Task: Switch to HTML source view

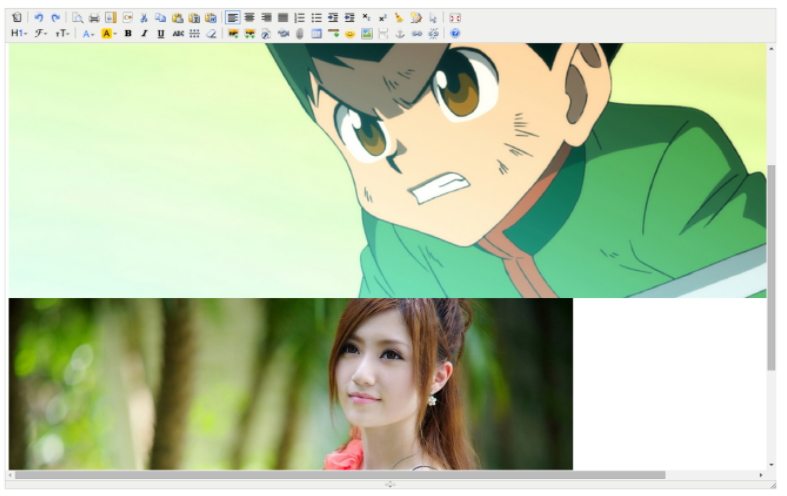Action: tap(17, 18)
